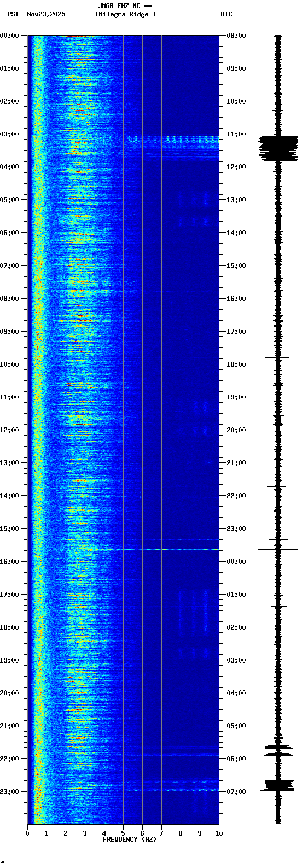The width and height of the screenshot is (302, 868).
Task: Select the 03:00 label on PST axis
Action: point(9,134)
